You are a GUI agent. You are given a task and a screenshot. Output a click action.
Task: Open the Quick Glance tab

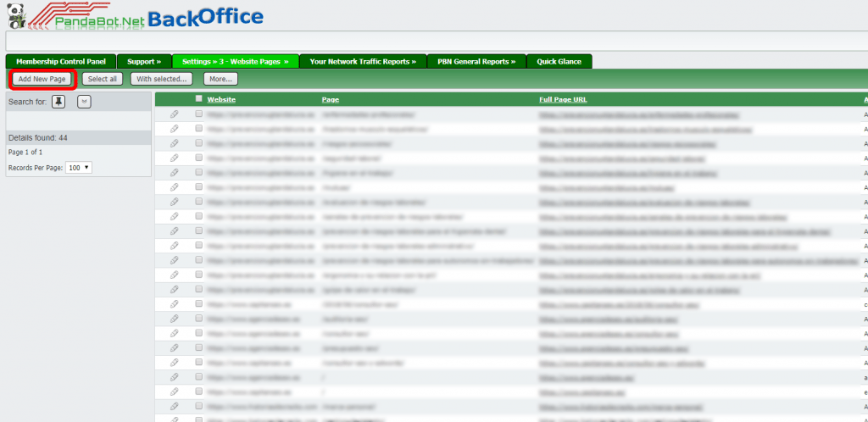coord(559,62)
